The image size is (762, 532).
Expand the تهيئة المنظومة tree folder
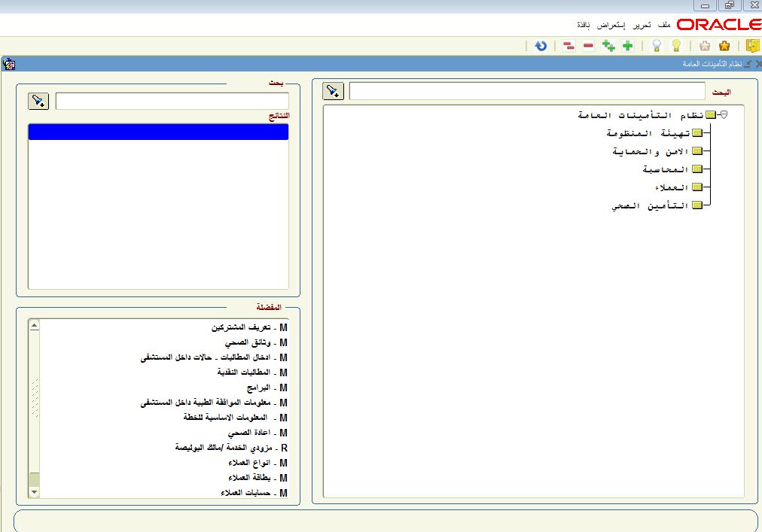[697, 133]
